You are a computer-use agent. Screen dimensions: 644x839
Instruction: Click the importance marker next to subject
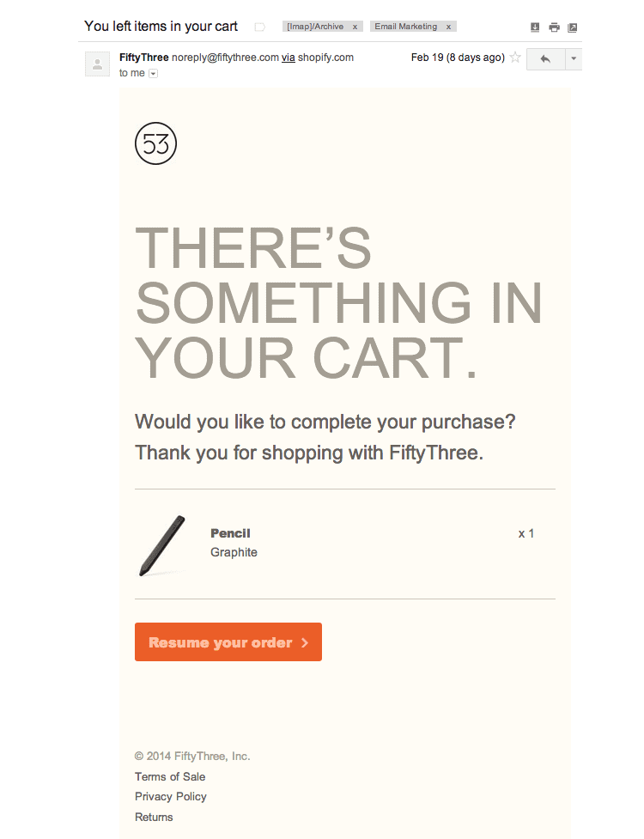260,27
